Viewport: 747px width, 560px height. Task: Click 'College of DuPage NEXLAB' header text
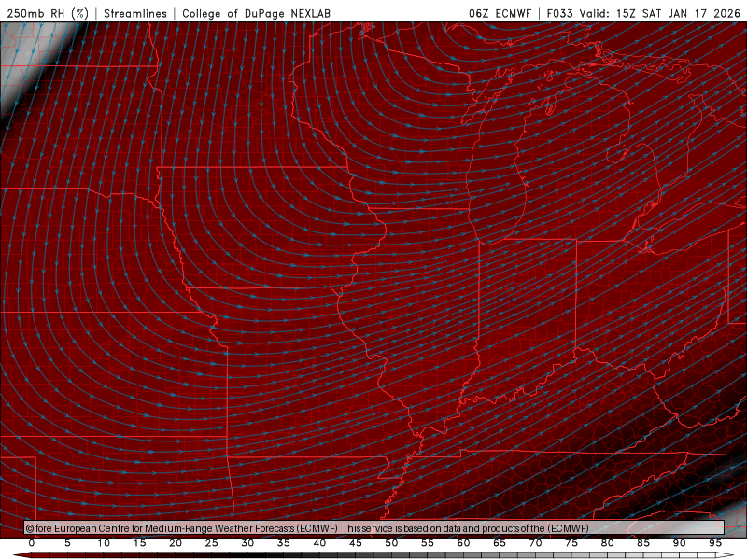coord(256,13)
